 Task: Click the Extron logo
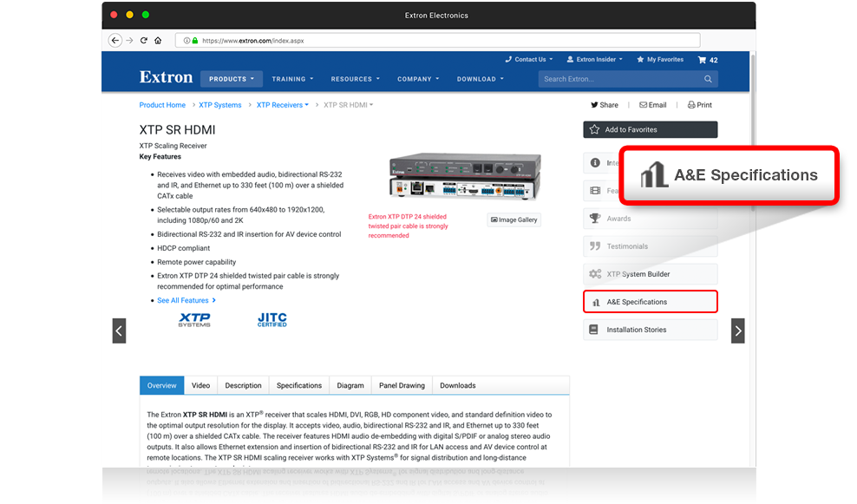click(x=167, y=77)
